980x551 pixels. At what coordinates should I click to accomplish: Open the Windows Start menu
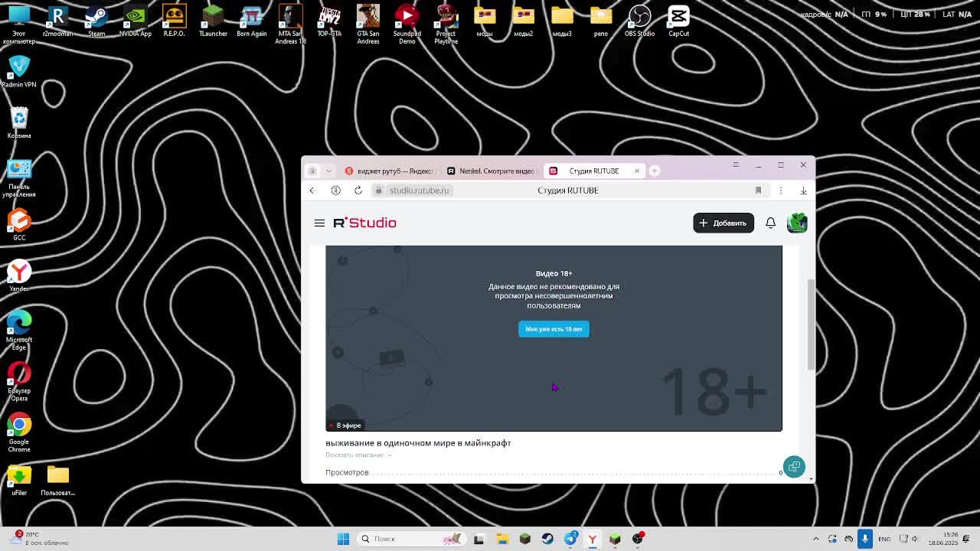tap(343, 539)
